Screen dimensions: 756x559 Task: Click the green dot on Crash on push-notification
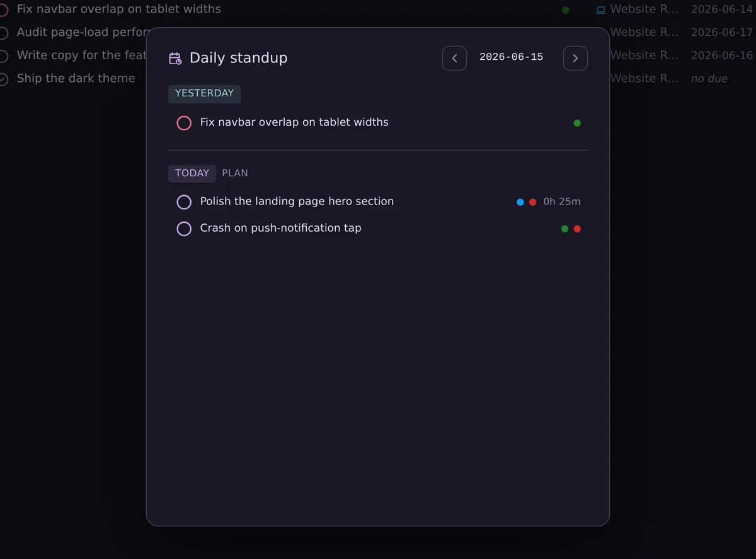click(x=564, y=229)
